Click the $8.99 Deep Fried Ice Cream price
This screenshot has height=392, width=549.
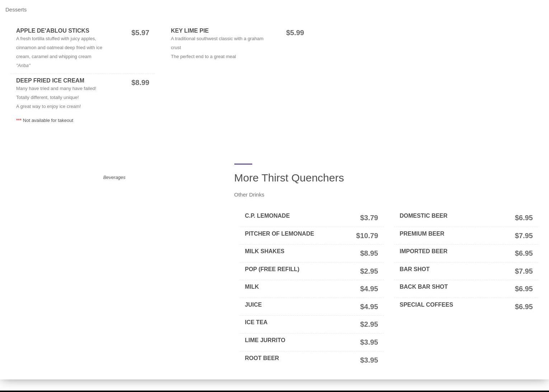(140, 82)
